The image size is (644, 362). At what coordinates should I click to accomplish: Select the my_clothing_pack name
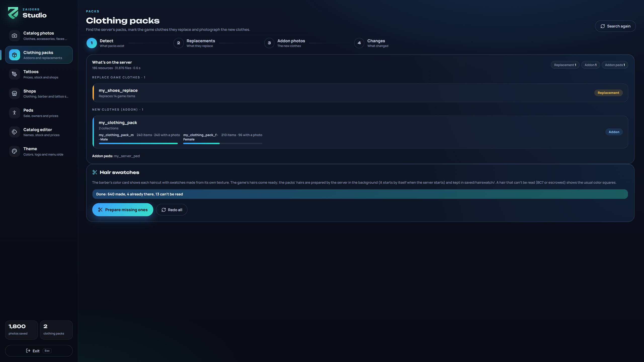tap(118, 123)
